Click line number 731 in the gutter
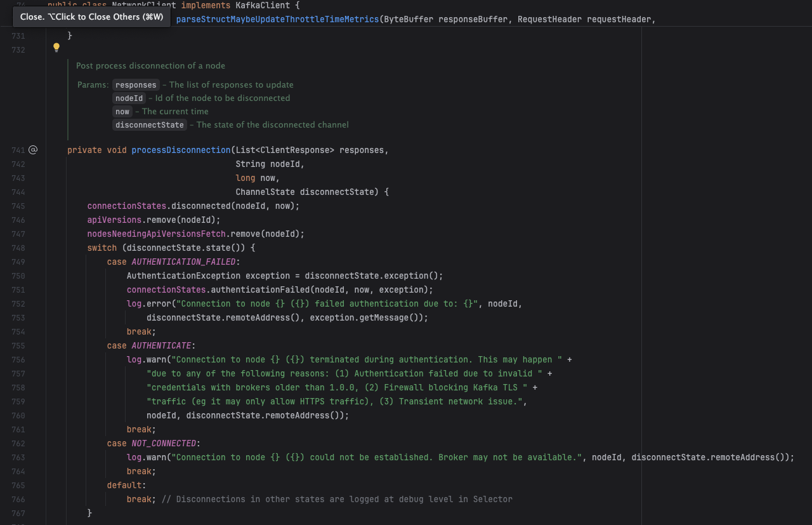Image resolution: width=812 pixels, height=525 pixels. coord(18,36)
